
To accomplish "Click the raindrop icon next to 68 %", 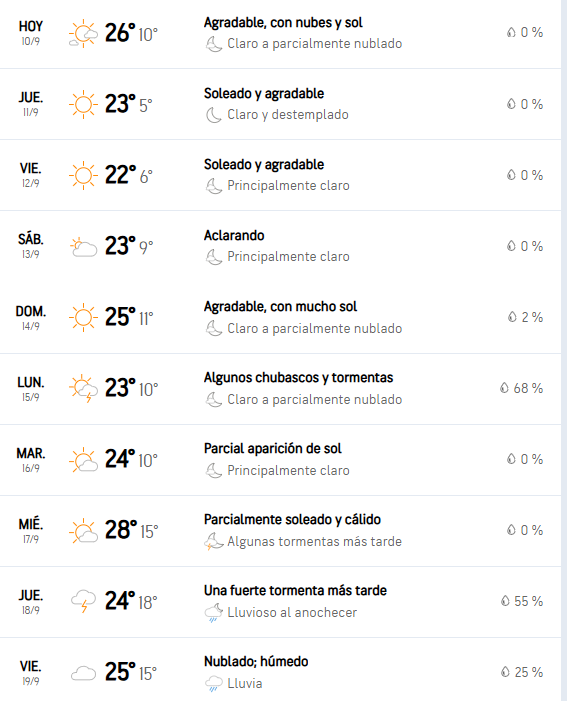I will (x=504, y=388).
